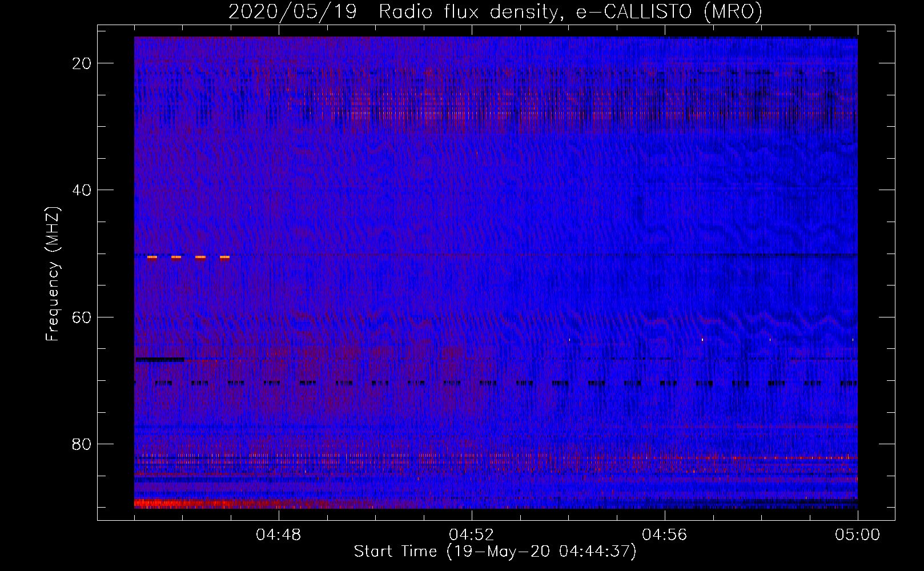
Task: Click the time tick label '04:56'
Action: tap(665, 535)
